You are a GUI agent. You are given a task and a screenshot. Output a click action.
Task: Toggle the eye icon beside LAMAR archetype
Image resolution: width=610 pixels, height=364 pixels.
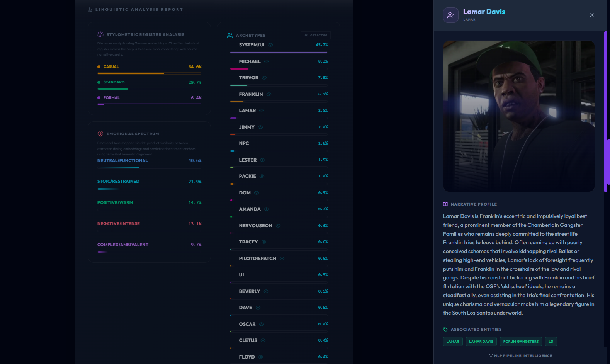(262, 111)
